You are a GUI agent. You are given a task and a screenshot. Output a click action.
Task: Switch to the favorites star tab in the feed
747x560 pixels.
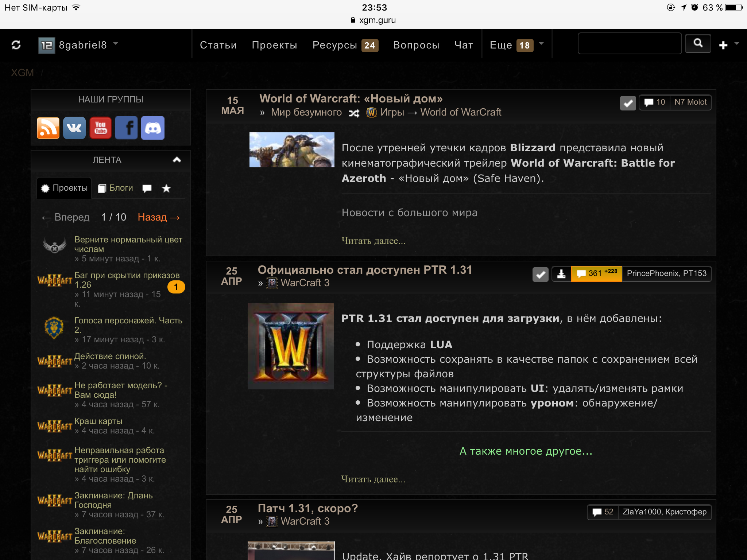166,188
